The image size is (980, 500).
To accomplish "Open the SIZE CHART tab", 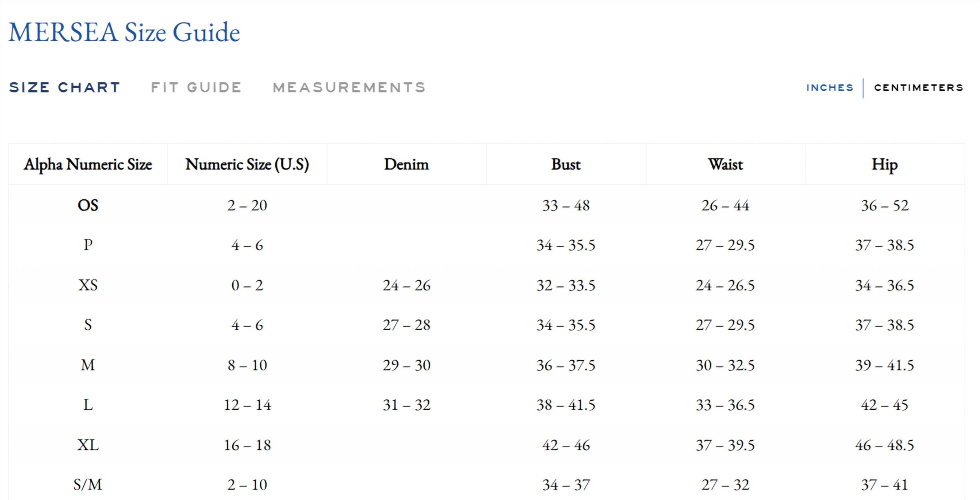I will pos(65,87).
